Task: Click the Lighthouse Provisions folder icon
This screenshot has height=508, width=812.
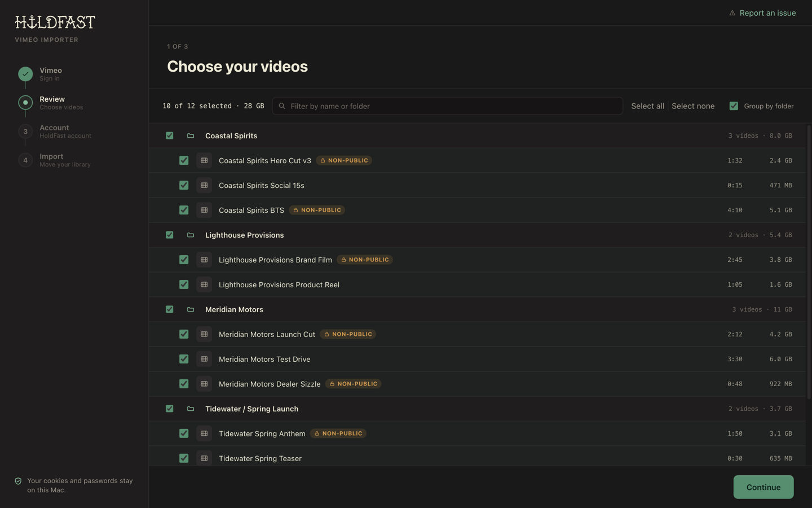Action: 191,235
